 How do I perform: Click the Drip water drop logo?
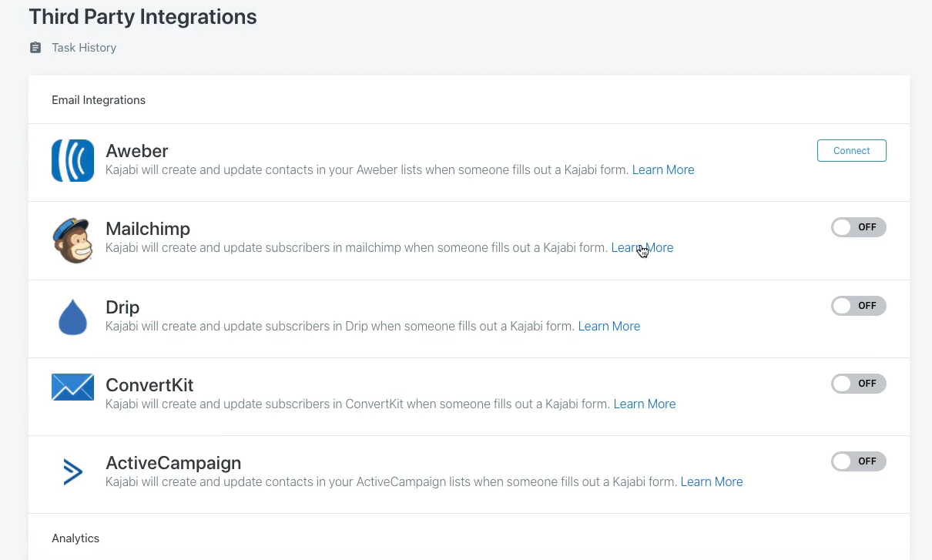pos(72,317)
